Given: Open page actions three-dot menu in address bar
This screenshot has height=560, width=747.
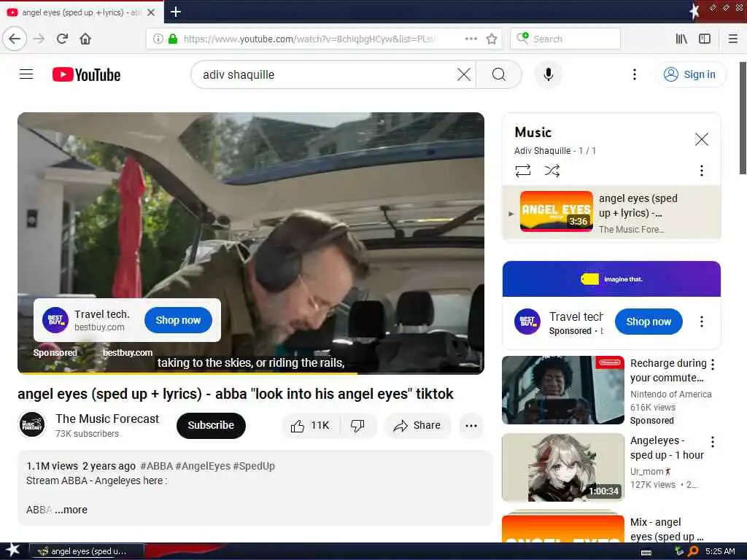Looking at the screenshot, I should [x=471, y=39].
